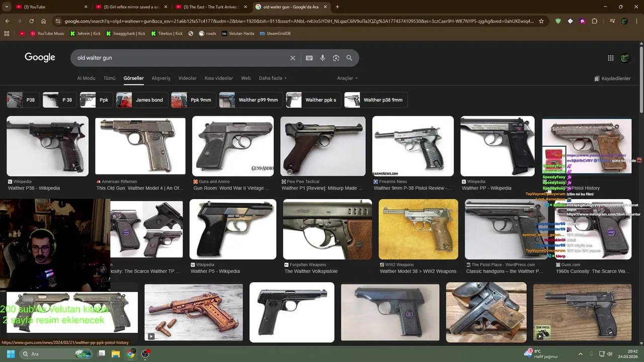Screen dimensions: 644x362
Task: Search by image using the Lens icon
Action: click(336, 58)
